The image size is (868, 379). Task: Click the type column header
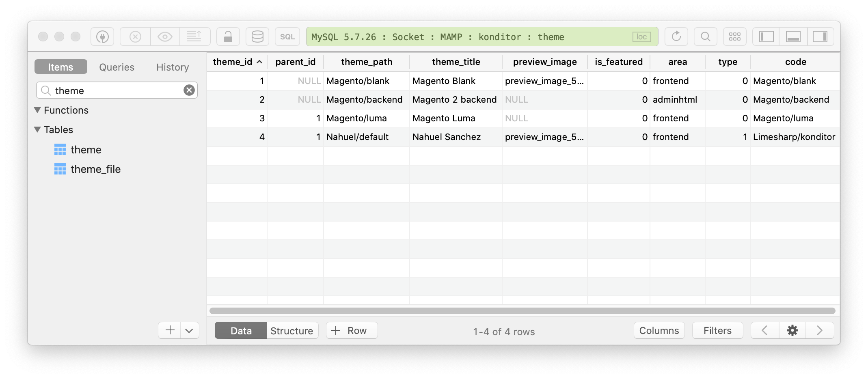pos(728,62)
